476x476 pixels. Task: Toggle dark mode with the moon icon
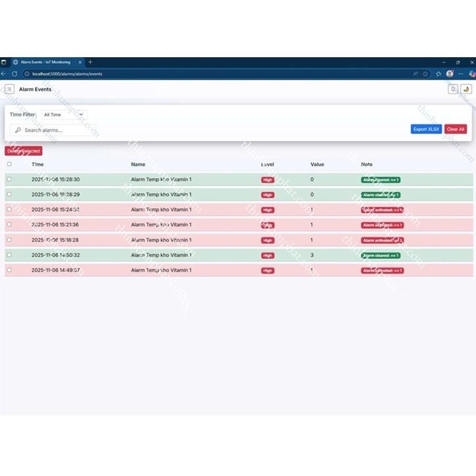pyautogui.click(x=466, y=89)
